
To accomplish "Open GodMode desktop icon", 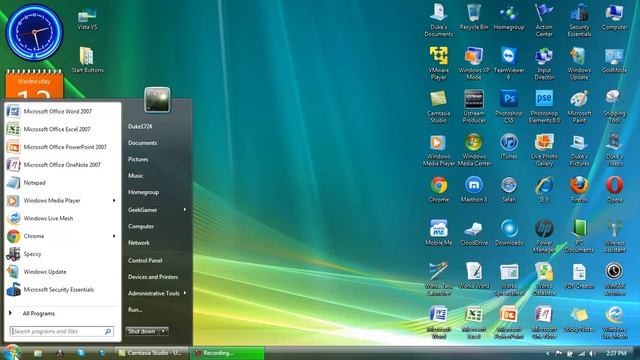I will (x=614, y=60).
